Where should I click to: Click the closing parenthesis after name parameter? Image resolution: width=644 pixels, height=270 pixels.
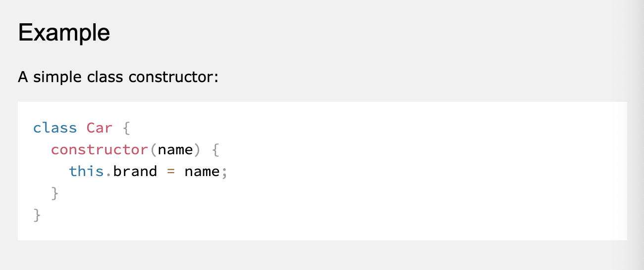pos(197,149)
